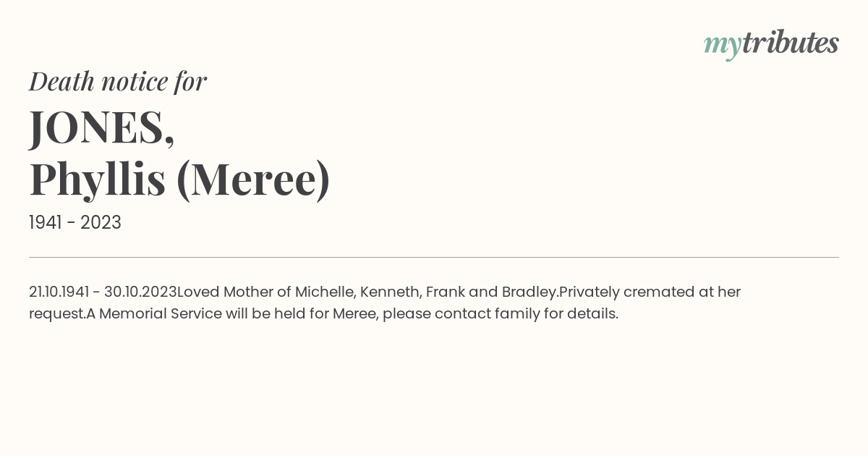Viewport: 868px width, 456px height.
Task: Click the horizontal divider line
Action: pos(434,257)
